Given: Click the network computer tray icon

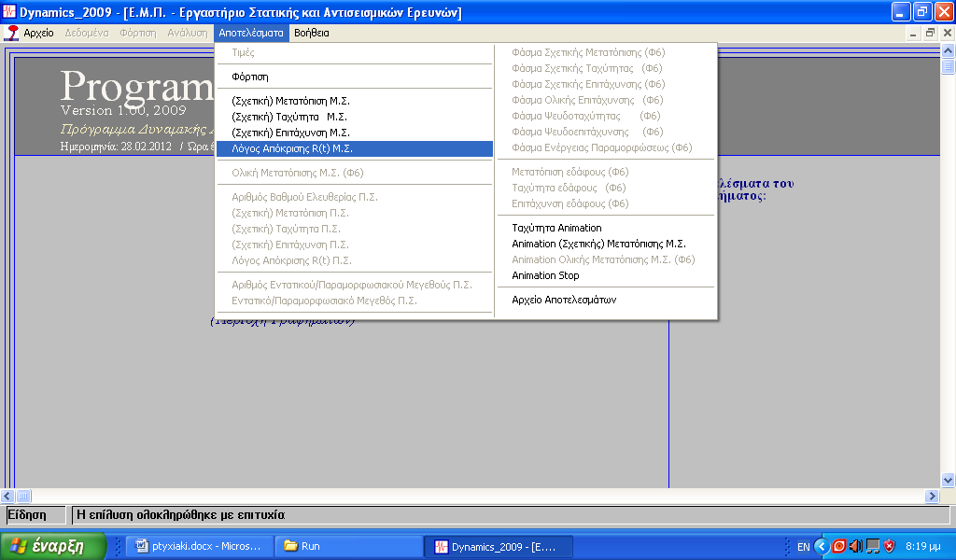Looking at the screenshot, I should pyautogui.click(x=873, y=546).
